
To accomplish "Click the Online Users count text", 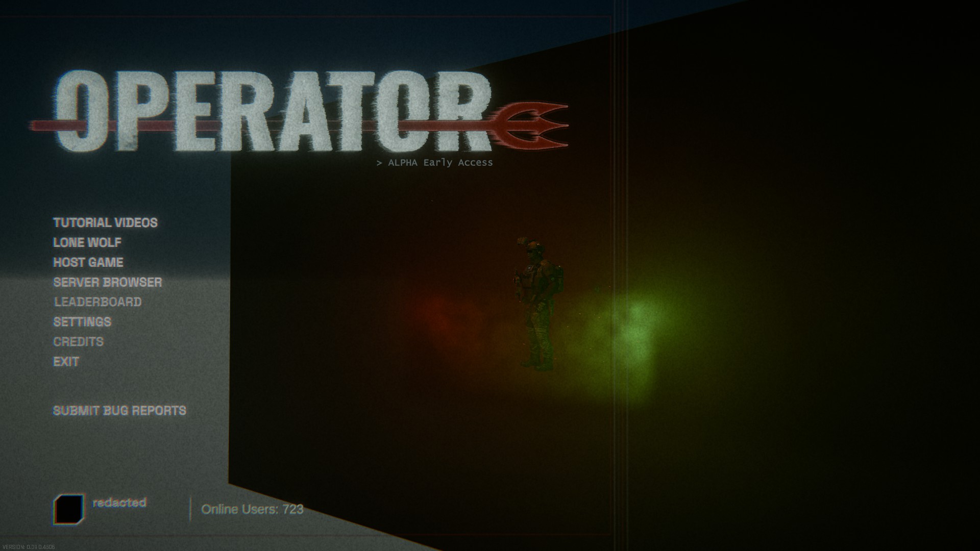I will click(x=252, y=509).
